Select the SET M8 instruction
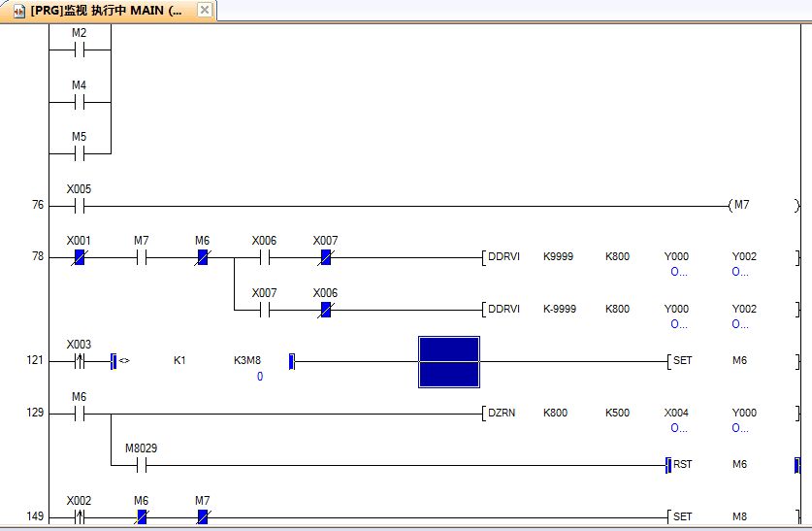Viewport: 812px width, 531px height. (x=733, y=516)
